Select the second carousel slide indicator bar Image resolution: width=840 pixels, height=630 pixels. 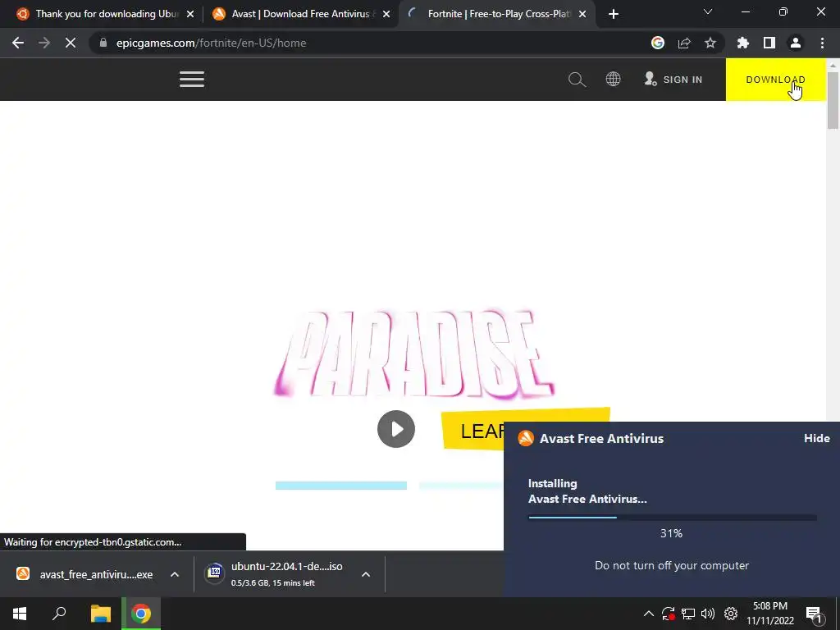461,486
